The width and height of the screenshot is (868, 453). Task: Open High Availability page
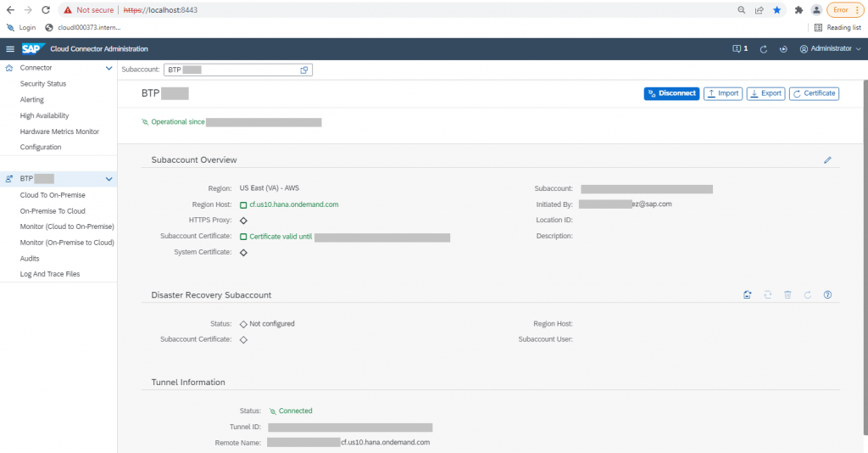coord(44,115)
